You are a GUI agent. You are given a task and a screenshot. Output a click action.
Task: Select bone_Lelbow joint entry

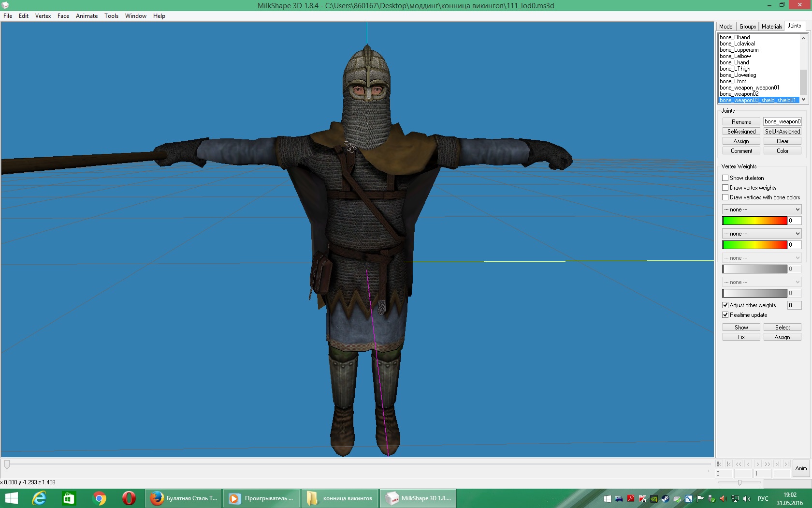click(x=759, y=56)
